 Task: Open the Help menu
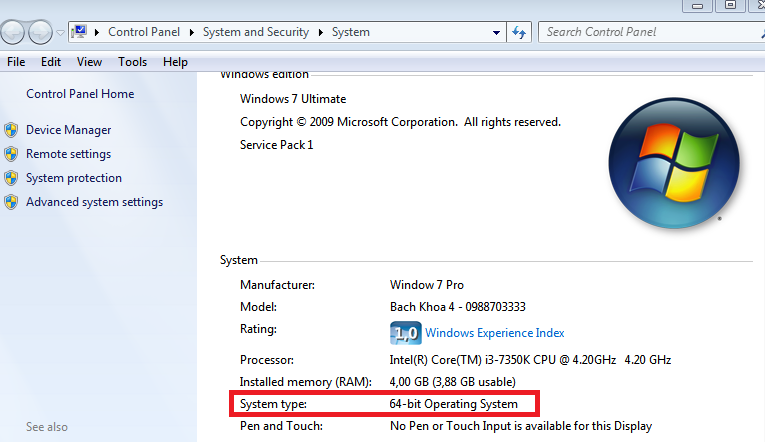(175, 62)
